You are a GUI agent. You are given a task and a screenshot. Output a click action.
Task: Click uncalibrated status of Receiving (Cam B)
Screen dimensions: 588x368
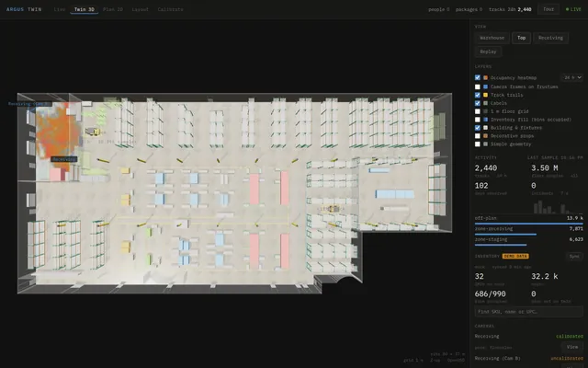(x=567, y=358)
